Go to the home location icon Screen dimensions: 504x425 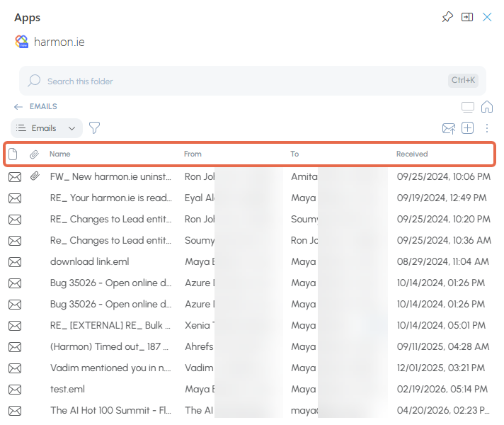[486, 107]
